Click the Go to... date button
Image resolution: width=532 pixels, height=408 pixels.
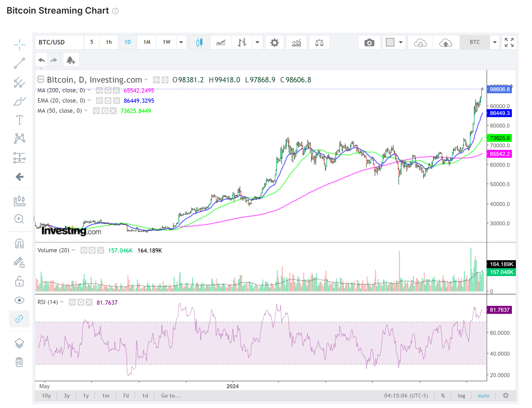tap(171, 396)
